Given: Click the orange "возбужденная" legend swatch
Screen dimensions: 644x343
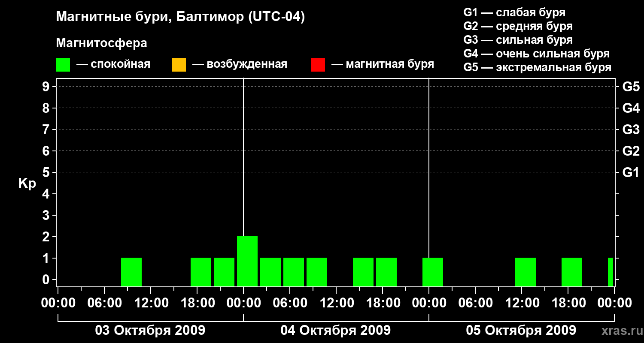Looking at the screenshot, I should (x=179, y=64).
